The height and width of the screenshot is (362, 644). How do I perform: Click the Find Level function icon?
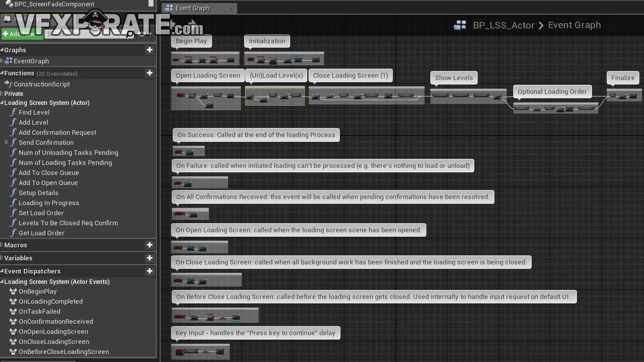tap(13, 112)
